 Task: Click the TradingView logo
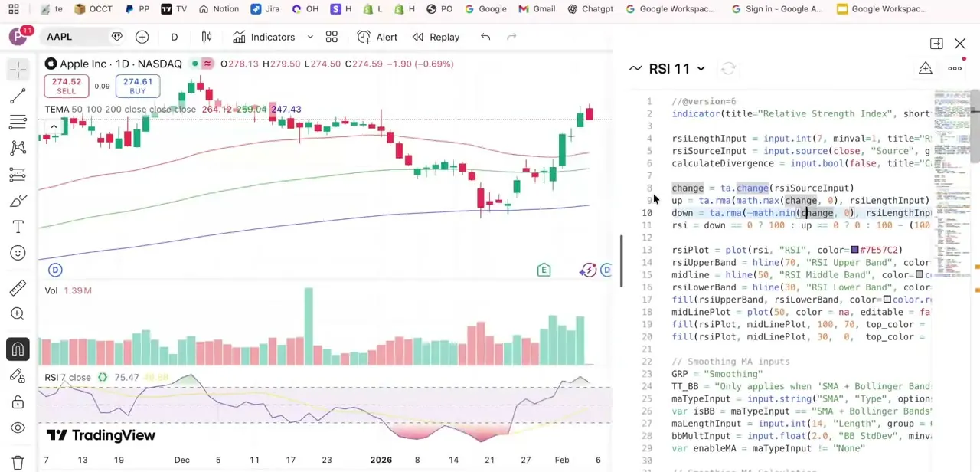101,435
